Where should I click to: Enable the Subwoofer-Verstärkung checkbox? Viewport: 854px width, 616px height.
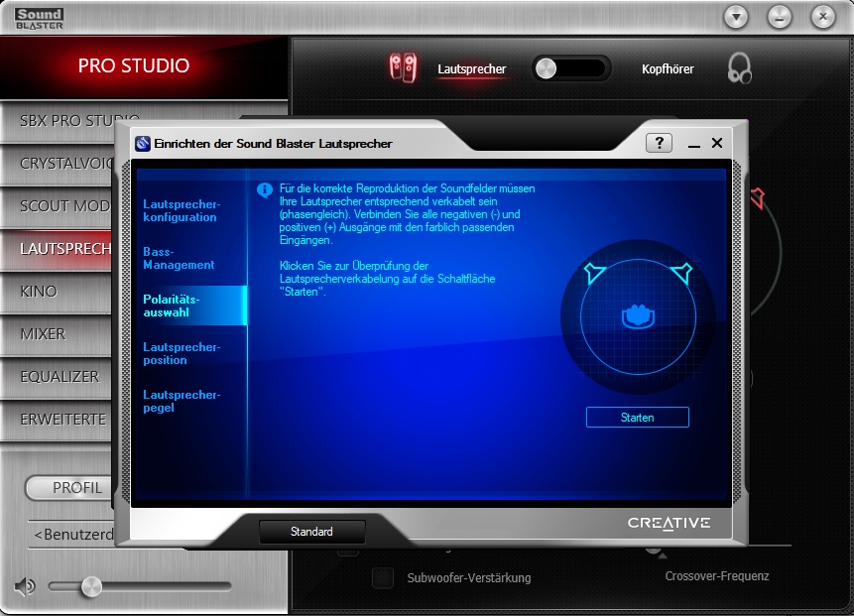coord(383,578)
